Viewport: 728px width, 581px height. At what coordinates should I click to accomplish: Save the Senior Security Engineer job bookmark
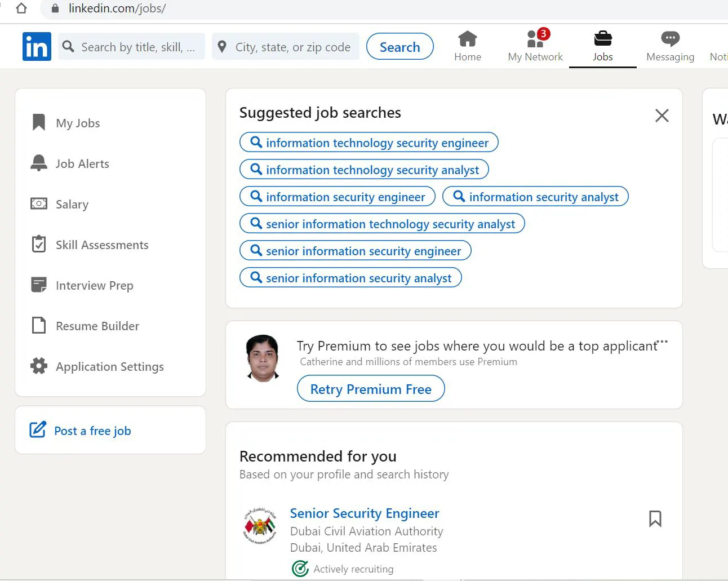point(655,518)
